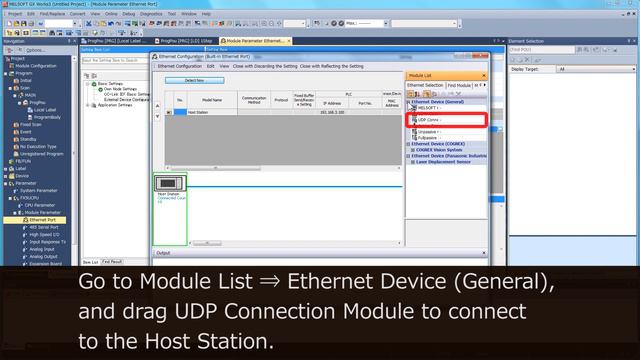The height and width of the screenshot is (360, 640).
Task: Click the UDP Connection Module icon in the Module List
Action: [414, 120]
